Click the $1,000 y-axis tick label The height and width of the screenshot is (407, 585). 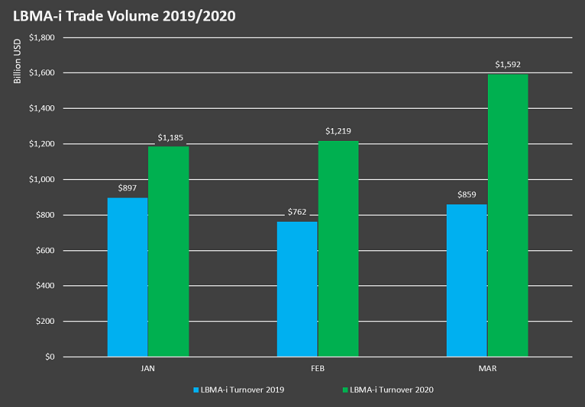[x=42, y=179]
